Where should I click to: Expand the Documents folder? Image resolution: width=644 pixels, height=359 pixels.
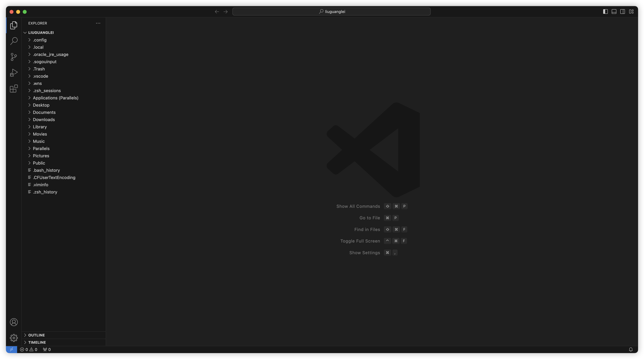coord(44,112)
